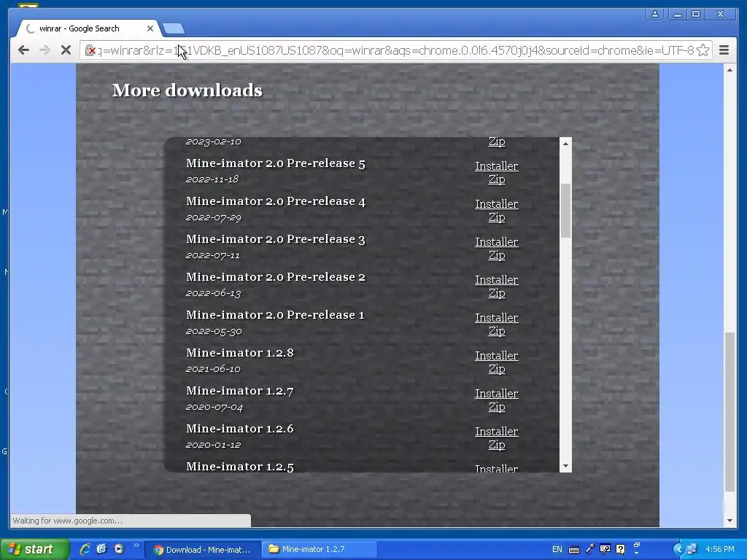
Task: Click the network connection tray icon
Action: coord(692,549)
